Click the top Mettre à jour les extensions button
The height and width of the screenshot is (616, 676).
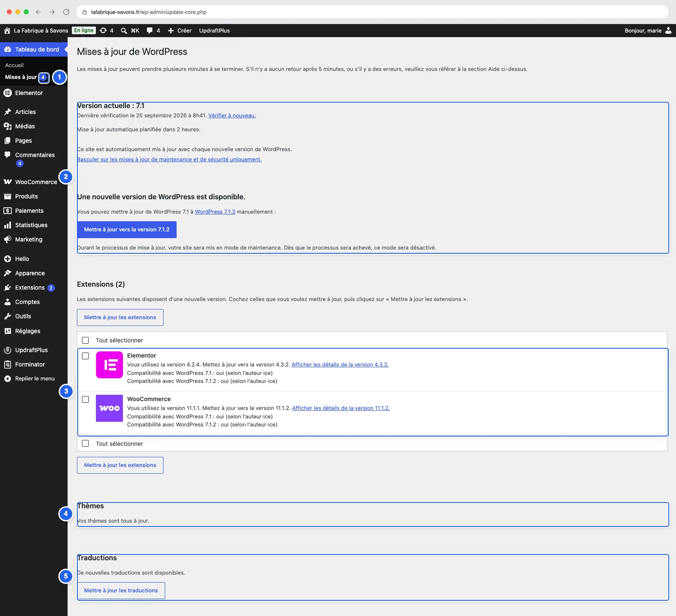coord(120,317)
